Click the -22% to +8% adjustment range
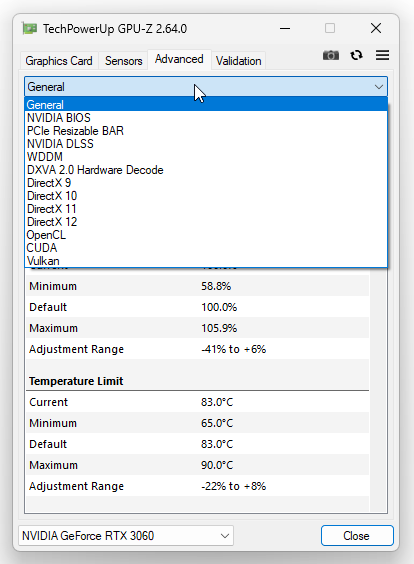 click(x=233, y=486)
